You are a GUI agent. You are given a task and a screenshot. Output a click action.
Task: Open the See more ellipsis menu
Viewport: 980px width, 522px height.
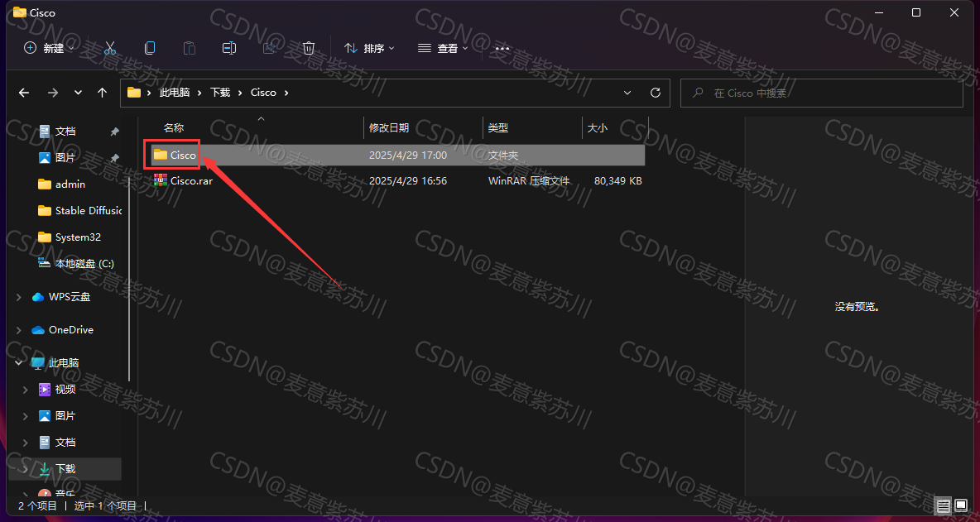point(502,48)
